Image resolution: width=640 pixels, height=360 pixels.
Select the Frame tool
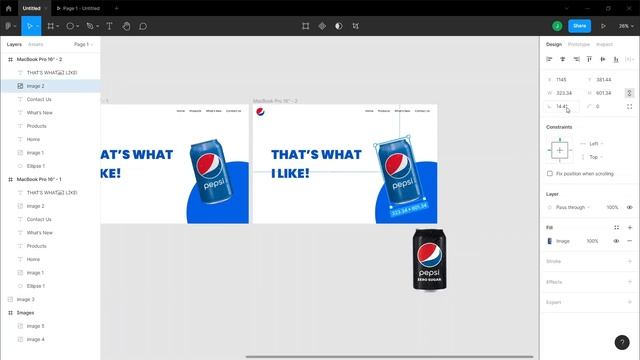click(51, 26)
